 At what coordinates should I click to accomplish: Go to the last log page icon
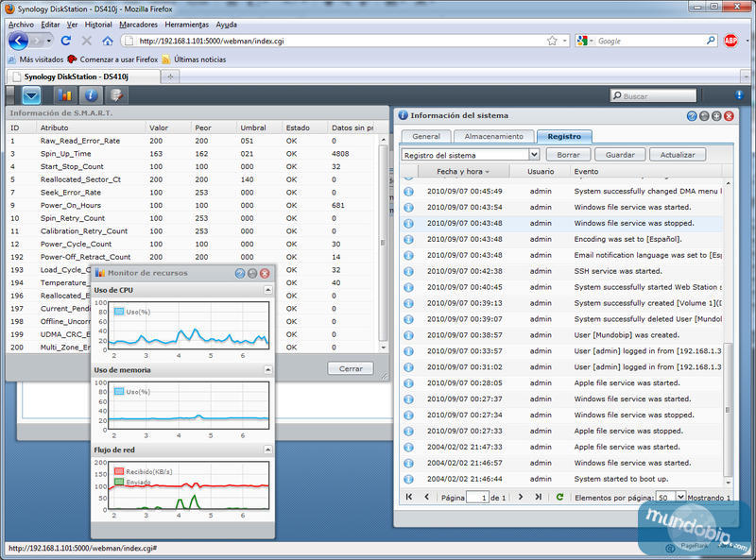pyautogui.click(x=539, y=497)
